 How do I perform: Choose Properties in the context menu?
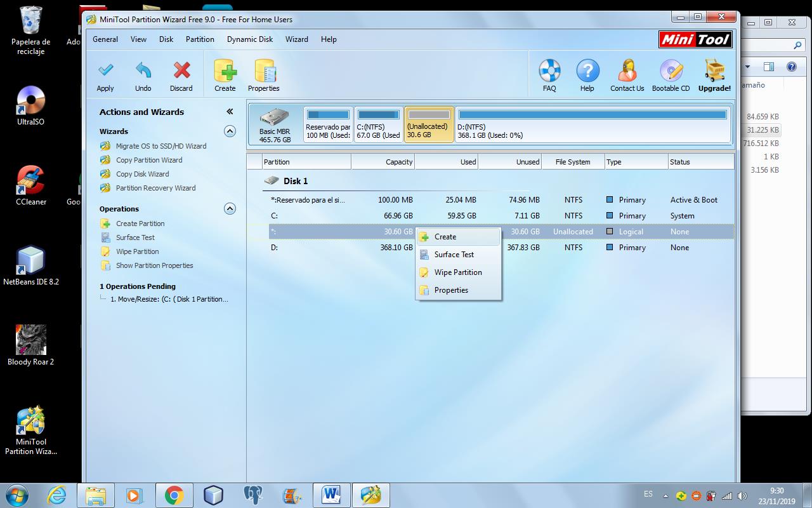coord(458,290)
